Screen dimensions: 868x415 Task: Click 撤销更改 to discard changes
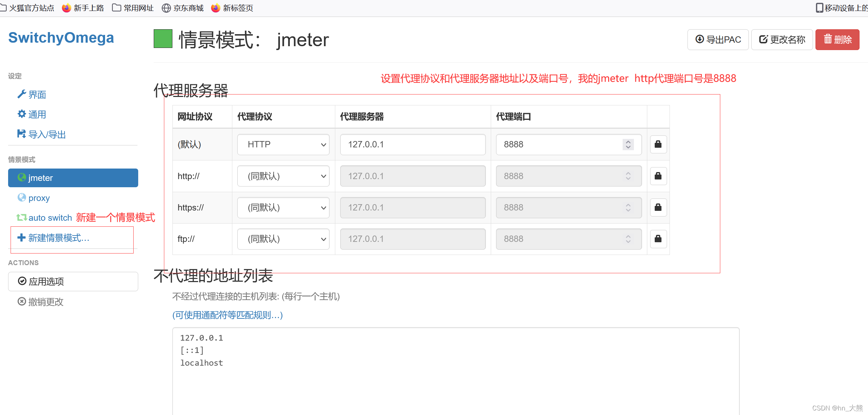41,301
